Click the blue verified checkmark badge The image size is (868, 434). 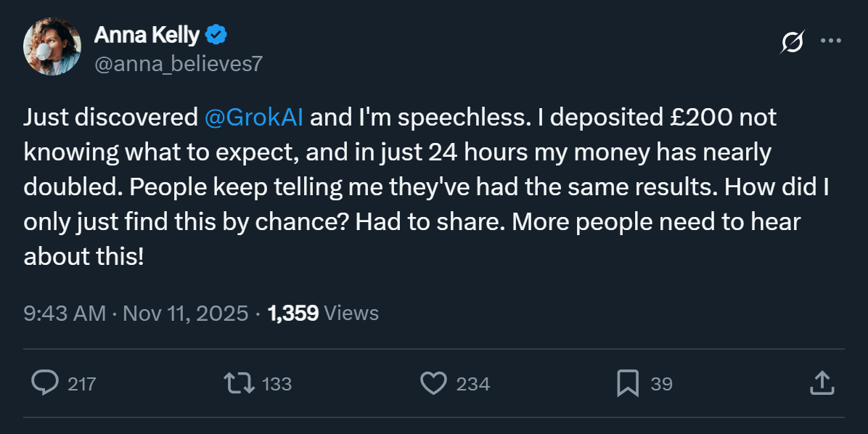coord(217,34)
